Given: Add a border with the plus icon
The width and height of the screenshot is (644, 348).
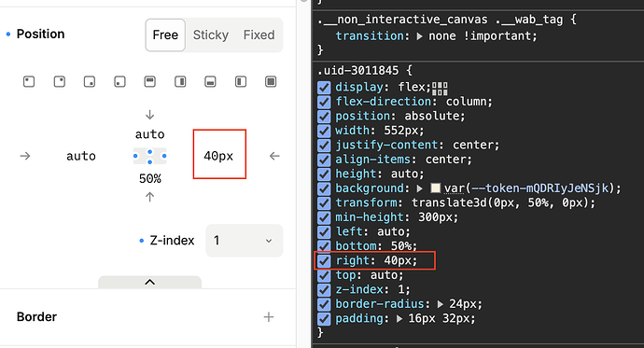Looking at the screenshot, I should click(x=269, y=317).
